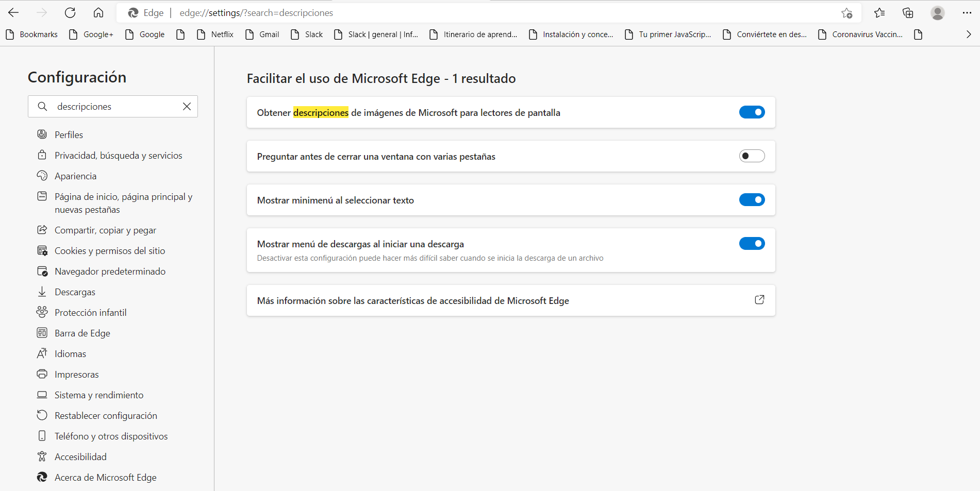Screen dimensions: 980x491
Task: Select Privacidad, búsqueda y servicios
Action: (x=118, y=155)
